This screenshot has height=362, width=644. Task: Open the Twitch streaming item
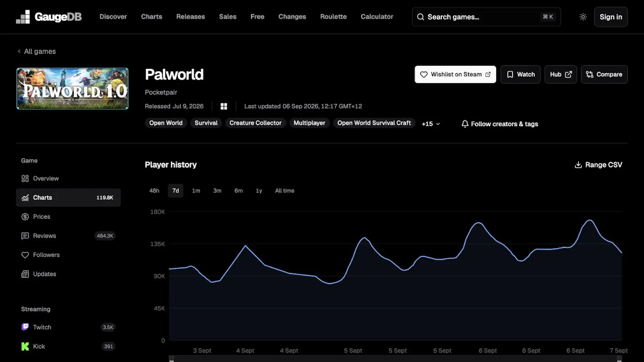(x=68, y=327)
